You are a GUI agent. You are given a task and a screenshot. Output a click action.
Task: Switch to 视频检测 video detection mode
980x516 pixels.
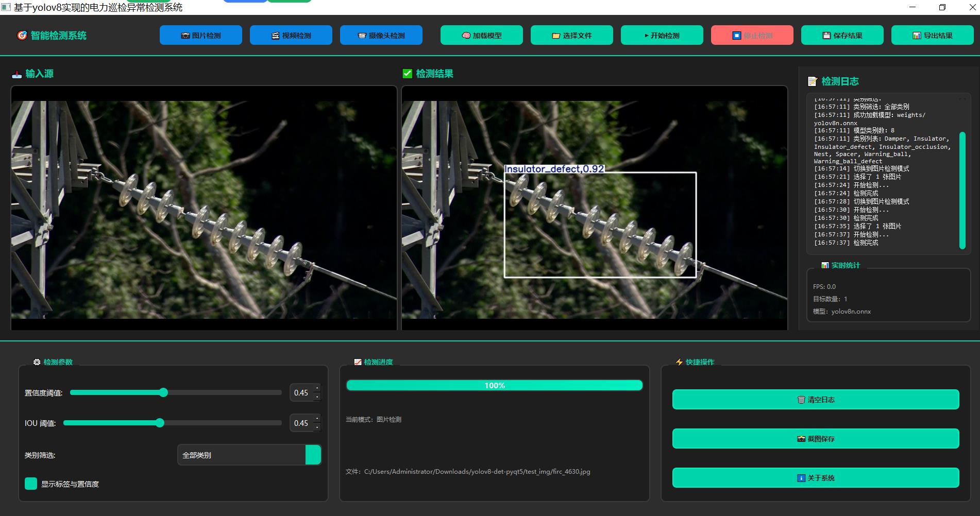tap(291, 35)
